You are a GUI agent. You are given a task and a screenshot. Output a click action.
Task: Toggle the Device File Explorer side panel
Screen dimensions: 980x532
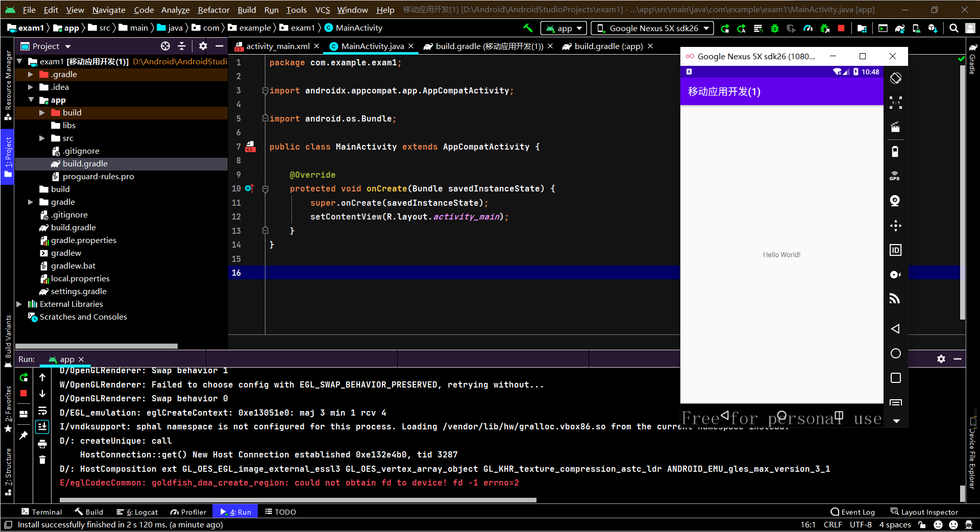pyautogui.click(x=972, y=453)
